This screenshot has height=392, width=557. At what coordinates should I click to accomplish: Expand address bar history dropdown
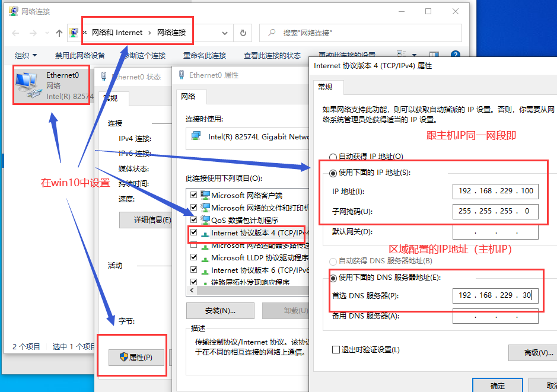(224, 33)
